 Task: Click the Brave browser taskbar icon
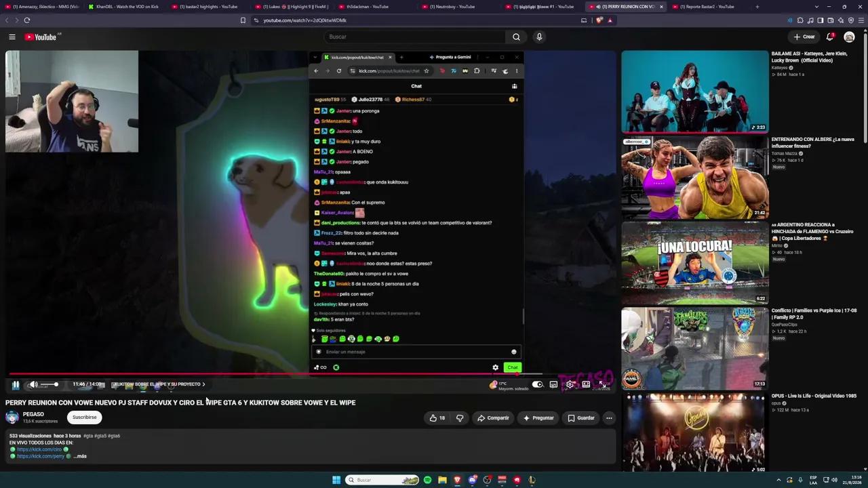(x=457, y=480)
